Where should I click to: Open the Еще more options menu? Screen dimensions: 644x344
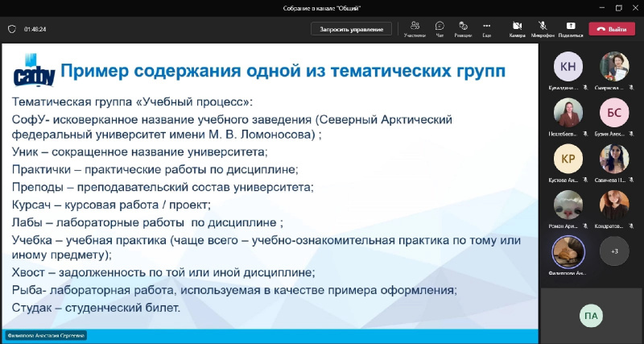[487, 29]
